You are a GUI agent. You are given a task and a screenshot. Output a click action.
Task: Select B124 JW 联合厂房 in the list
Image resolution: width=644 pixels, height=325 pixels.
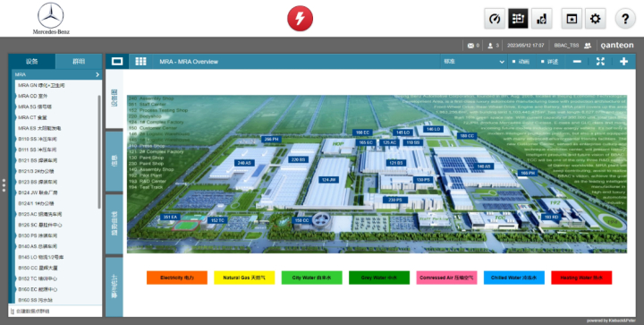tap(38, 192)
